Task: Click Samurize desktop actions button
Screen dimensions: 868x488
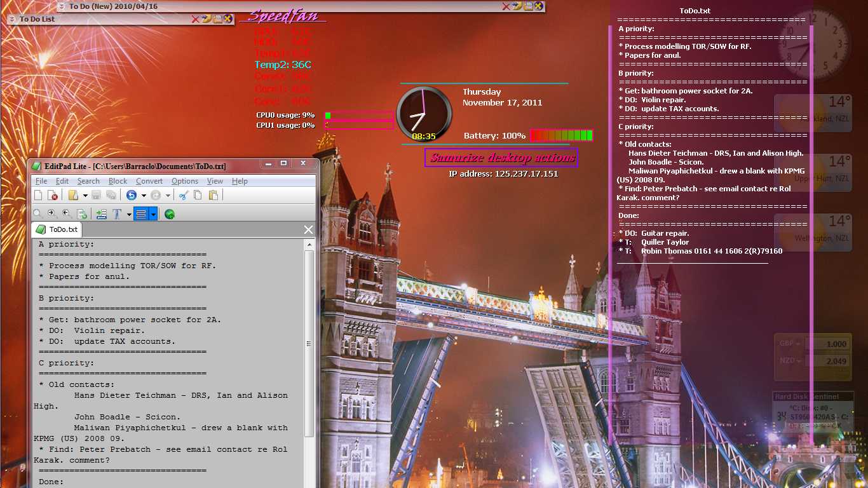Action: tap(501, 158)
